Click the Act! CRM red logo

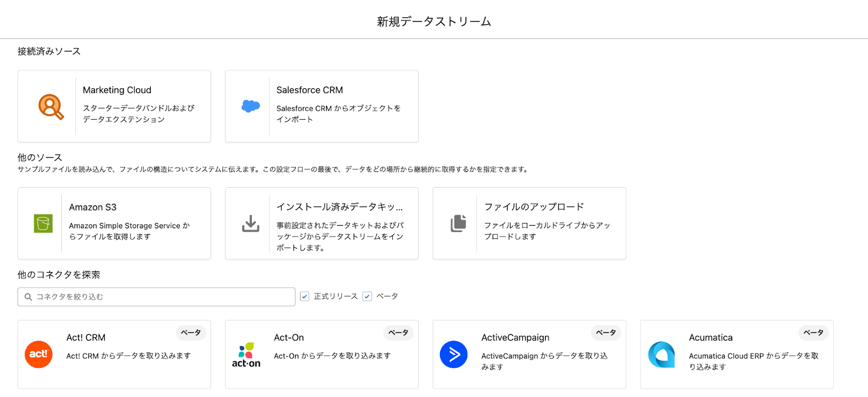[39, 354]
